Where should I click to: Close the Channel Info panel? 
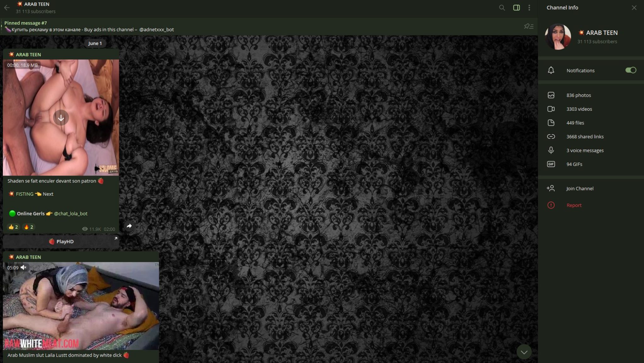pyautogui.click(x=634, y=8)
